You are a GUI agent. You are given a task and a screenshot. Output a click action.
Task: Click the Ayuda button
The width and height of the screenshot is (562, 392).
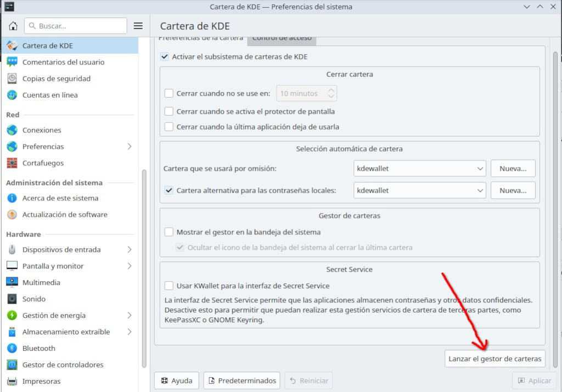[x=176, y=380]
